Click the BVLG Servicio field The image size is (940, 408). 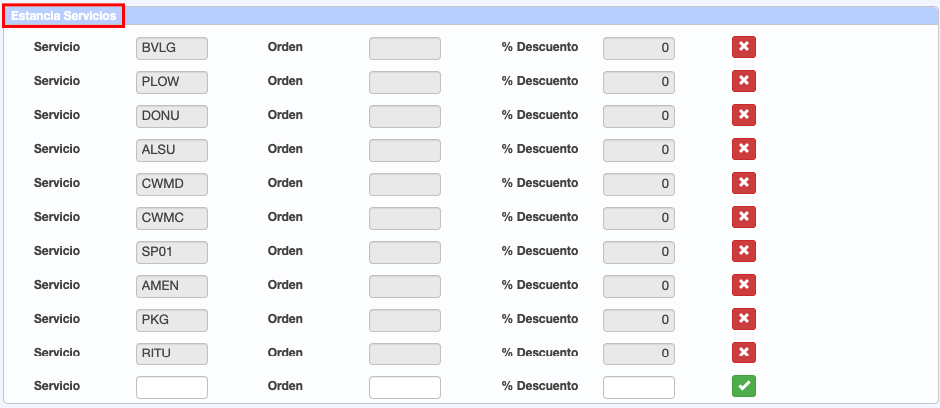[x=172, y=48]
